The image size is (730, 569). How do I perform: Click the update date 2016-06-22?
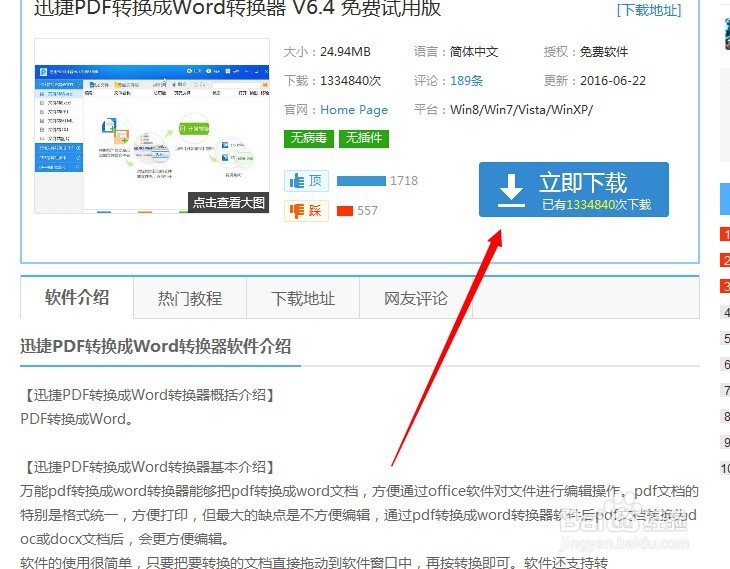pos(613,81)
